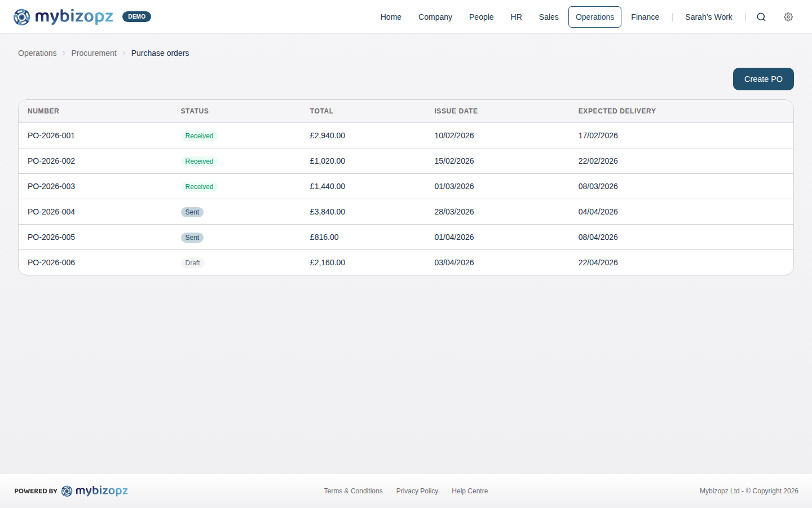Click the Sent status of PO-2026-005
Viewport: 812px width, 508px height.
(192, 238)
